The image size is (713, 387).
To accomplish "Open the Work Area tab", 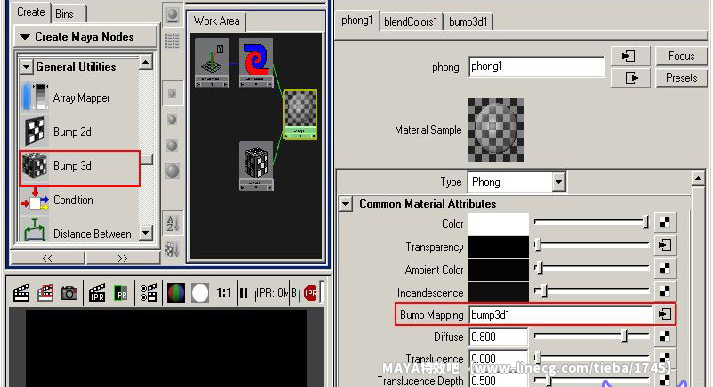I will click(x=217, y=21).
